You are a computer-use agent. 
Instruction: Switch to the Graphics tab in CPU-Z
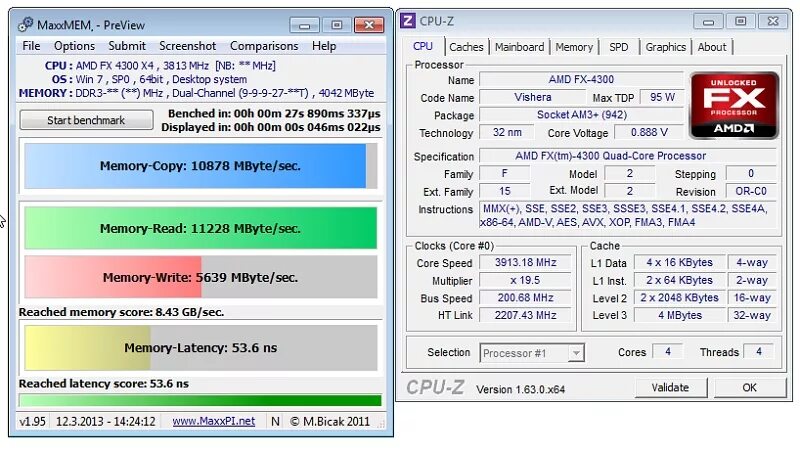(665, 47)
